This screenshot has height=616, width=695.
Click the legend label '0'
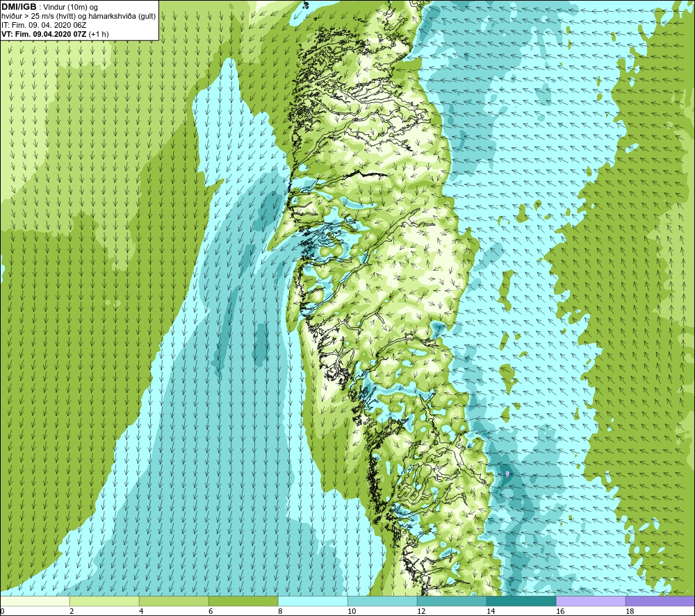[x=2, y=611]
